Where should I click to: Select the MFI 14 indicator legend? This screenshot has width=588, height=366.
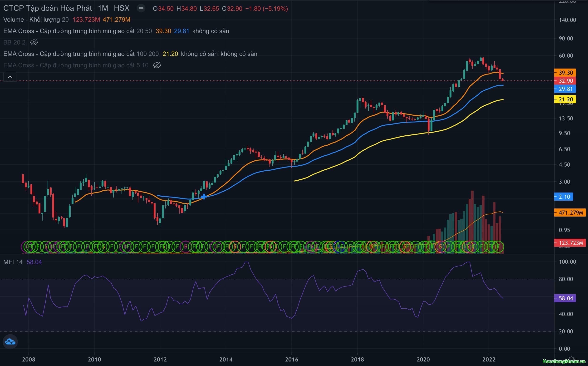13,262
